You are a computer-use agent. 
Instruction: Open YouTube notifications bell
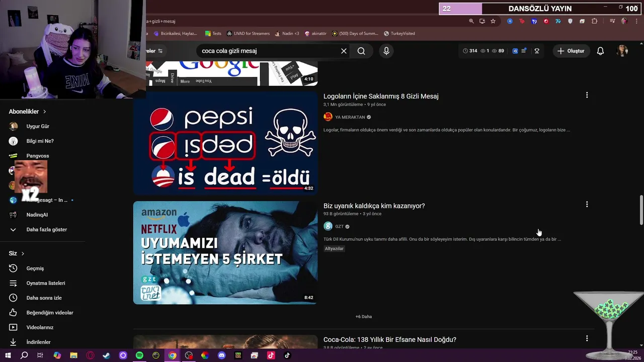600,51
